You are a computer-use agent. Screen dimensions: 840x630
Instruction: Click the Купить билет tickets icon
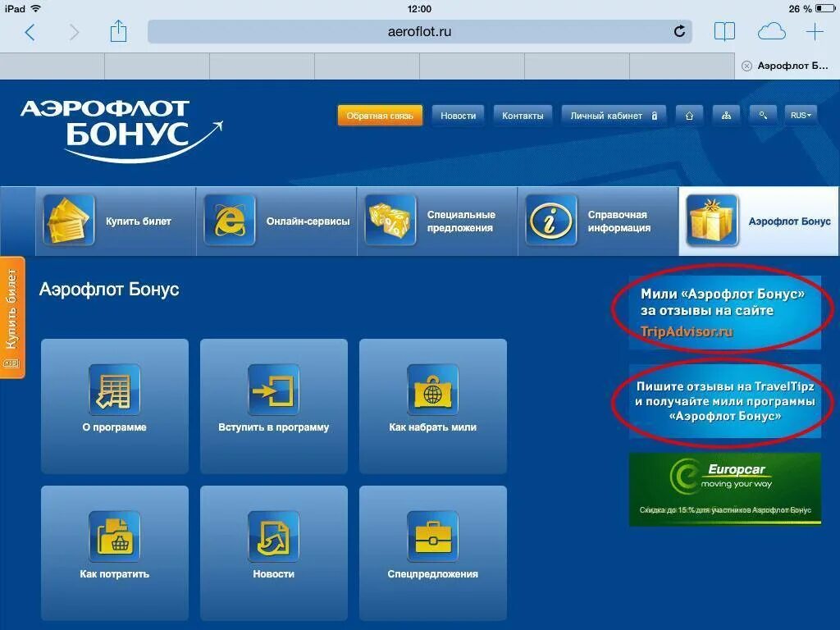click(69, 220)
